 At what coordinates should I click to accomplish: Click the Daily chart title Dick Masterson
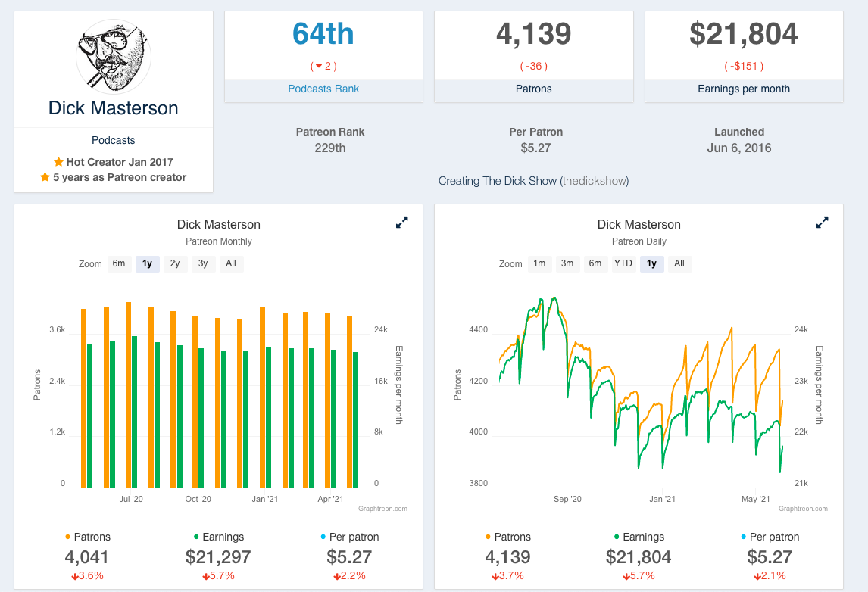point(639,224)
